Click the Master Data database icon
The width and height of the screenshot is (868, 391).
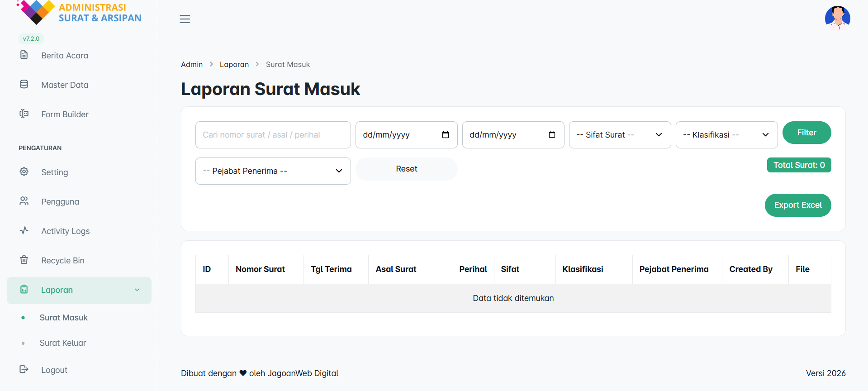(24, 85)
